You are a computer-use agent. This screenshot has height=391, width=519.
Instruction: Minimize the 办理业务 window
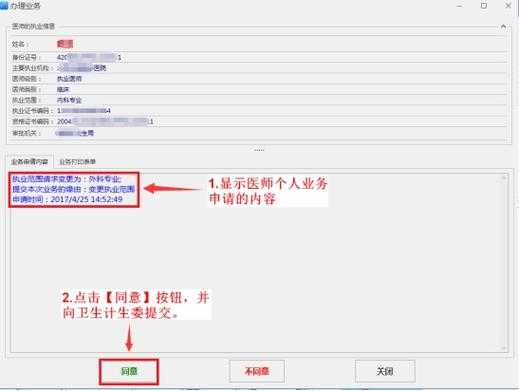point(460,6)
